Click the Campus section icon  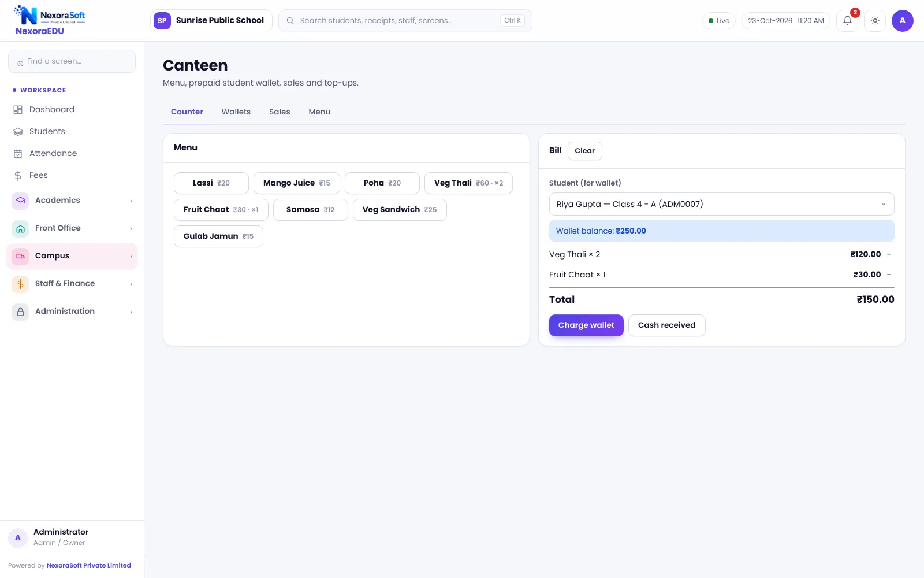20,256
